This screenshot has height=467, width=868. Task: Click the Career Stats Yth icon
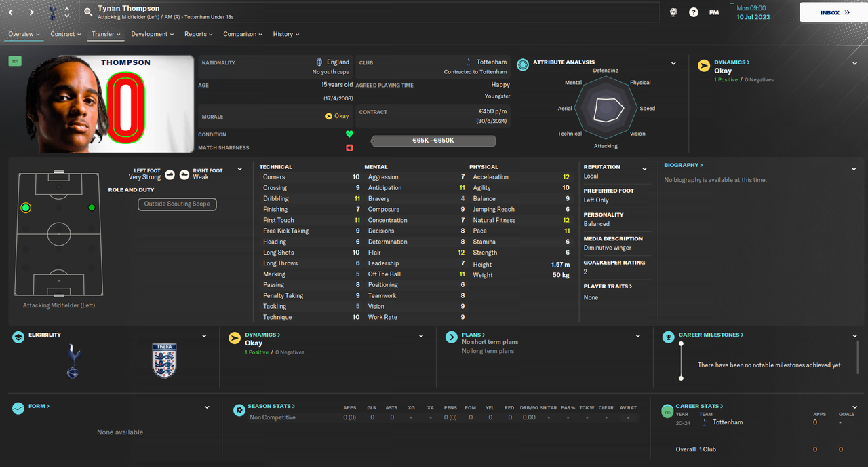[x=668, y=410]
